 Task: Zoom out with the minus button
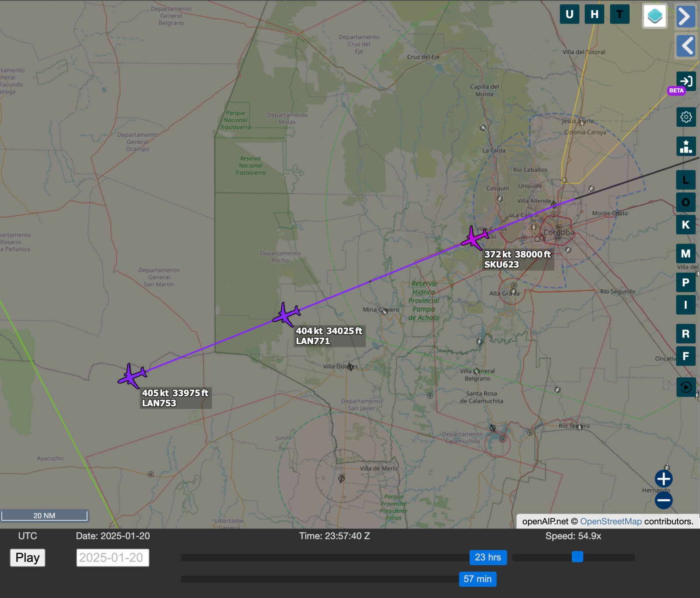pos(663,501)
